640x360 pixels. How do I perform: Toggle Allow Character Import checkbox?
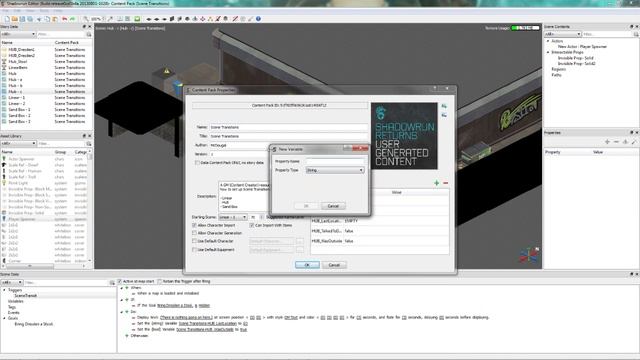click(x=194, y=225)
